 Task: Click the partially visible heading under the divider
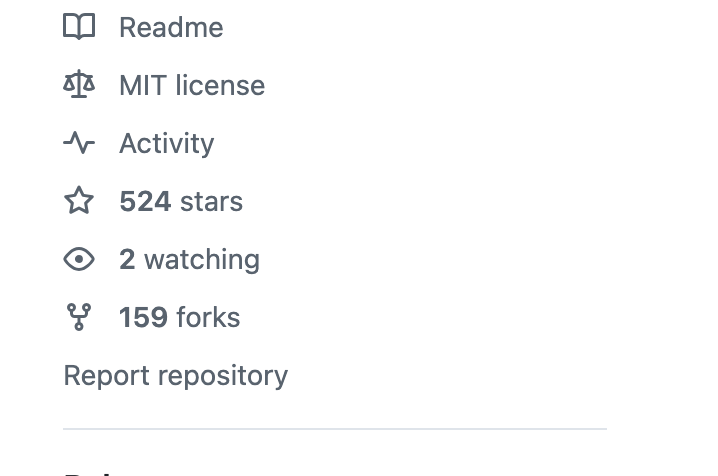tap(90, 472)
